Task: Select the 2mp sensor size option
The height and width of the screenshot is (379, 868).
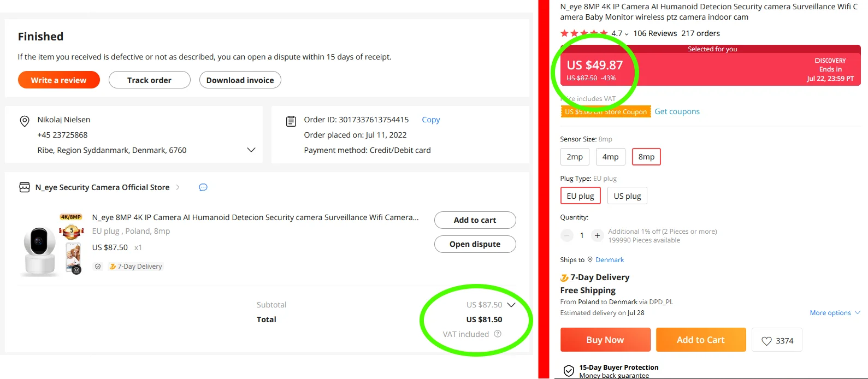Action: 575,157
